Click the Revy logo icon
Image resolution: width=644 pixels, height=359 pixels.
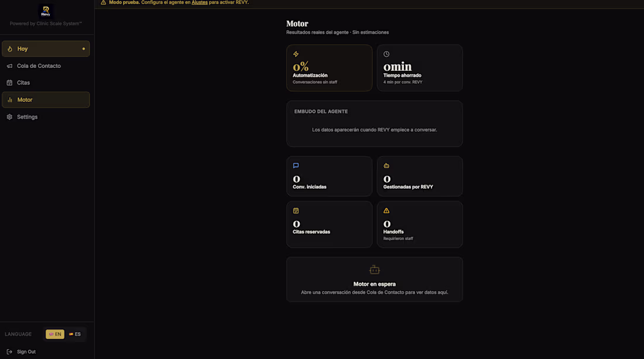click(x=46, y=11)
